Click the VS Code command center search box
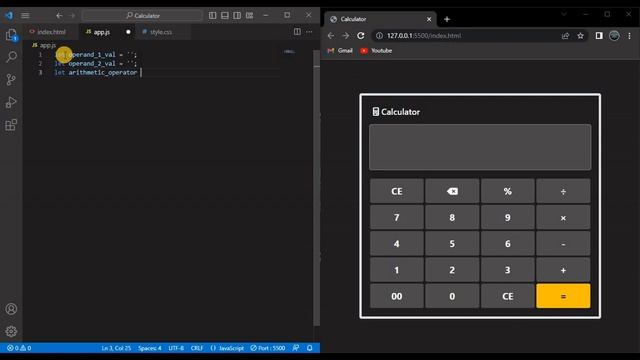The image size is (640, 360). click(142, 16)
